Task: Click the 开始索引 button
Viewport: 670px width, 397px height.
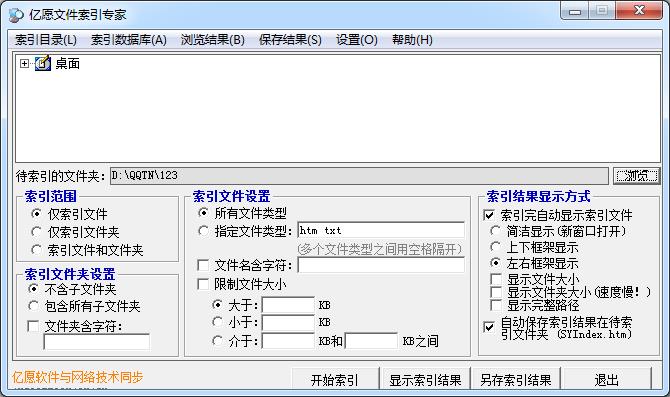Action: 335,379
